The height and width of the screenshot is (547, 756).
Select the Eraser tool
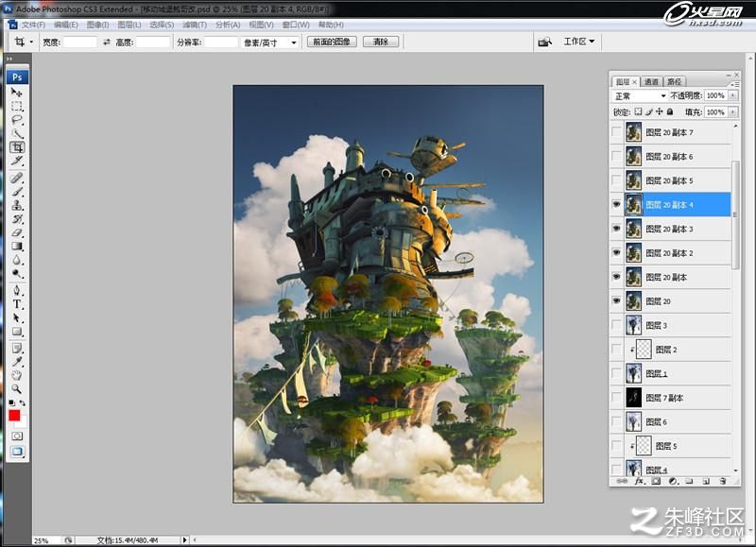[x=17, y=232]
